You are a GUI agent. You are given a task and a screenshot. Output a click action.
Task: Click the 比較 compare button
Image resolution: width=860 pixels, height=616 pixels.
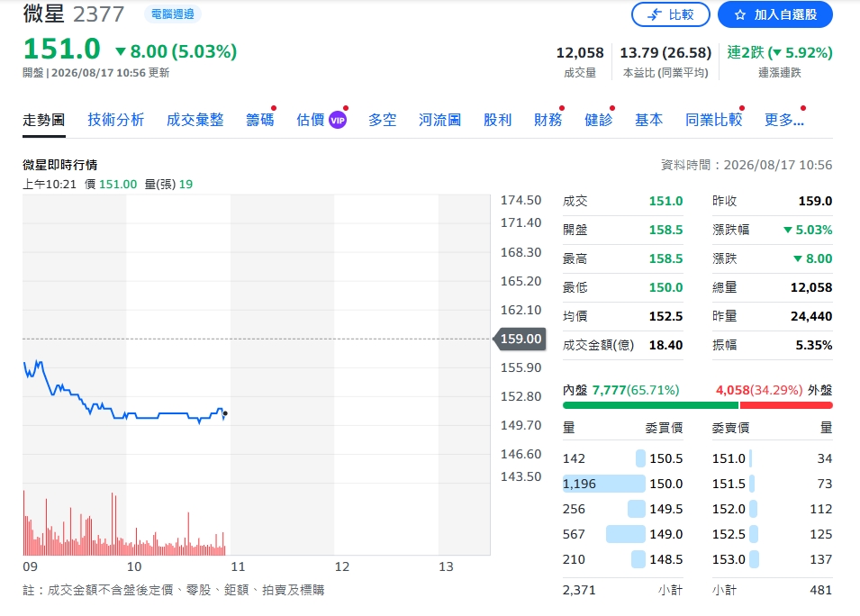[x=670, y=14]
